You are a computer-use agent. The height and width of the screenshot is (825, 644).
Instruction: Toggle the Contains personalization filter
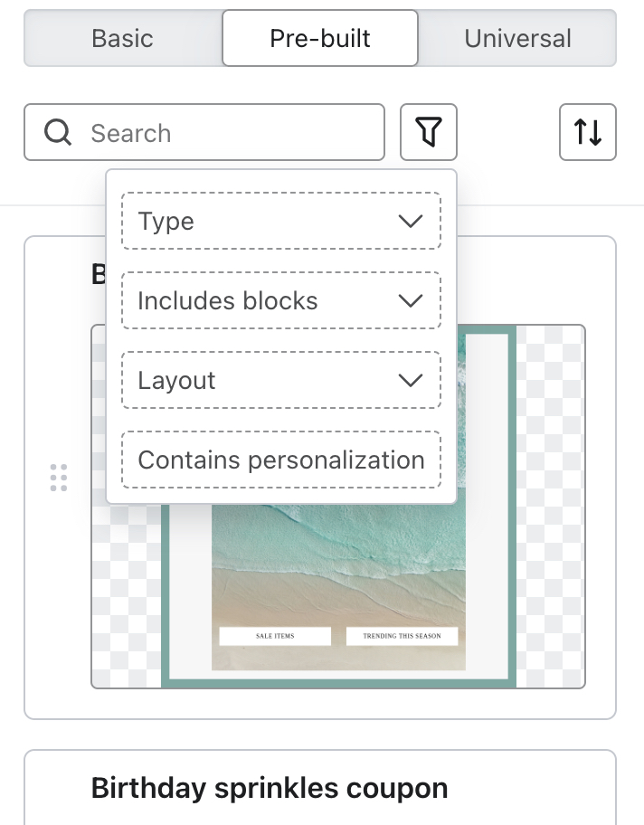coord(280,459)
